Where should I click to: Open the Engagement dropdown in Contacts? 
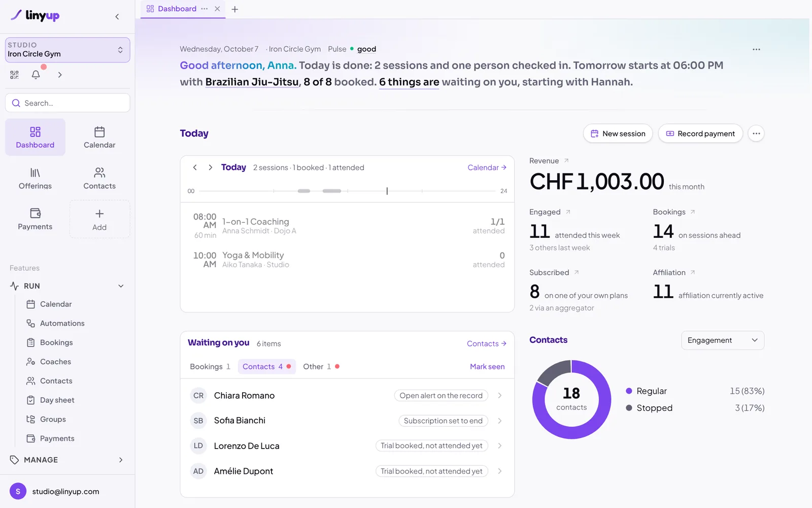[x=723, y=340]
